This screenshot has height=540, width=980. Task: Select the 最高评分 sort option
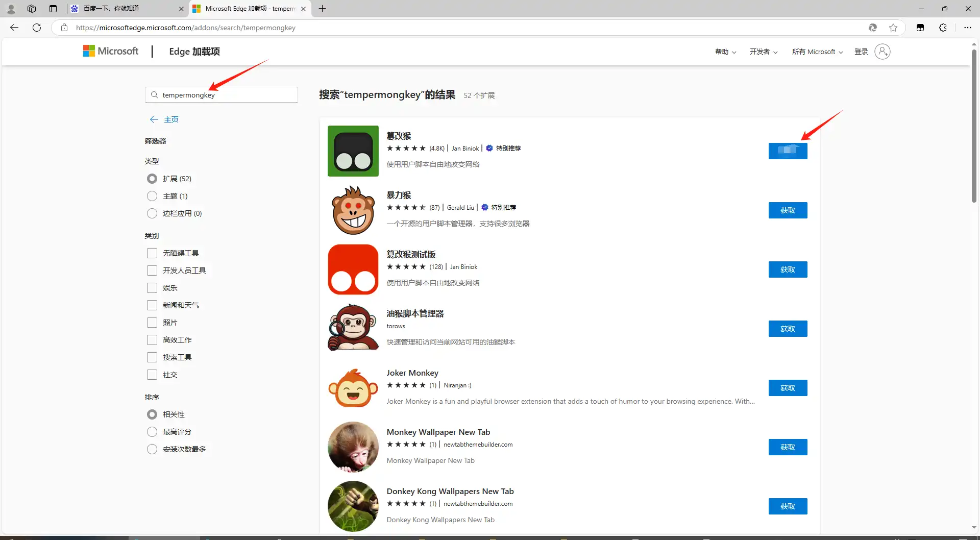pyautogui.click(x=152, y=432)
